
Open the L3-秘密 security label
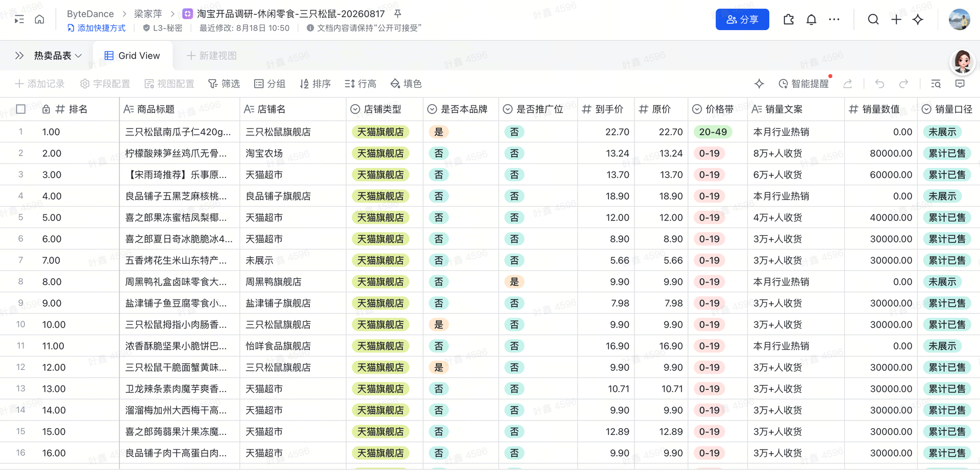click(163, 28)
